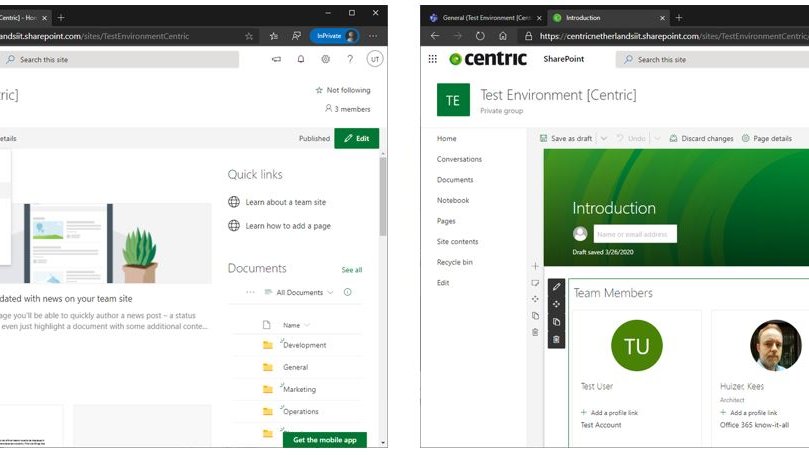
Task: Open the General folder
Action: pos(295,367)
